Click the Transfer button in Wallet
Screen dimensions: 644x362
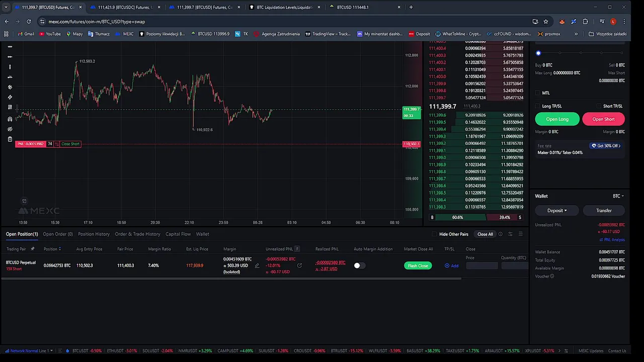pos(604,211)
